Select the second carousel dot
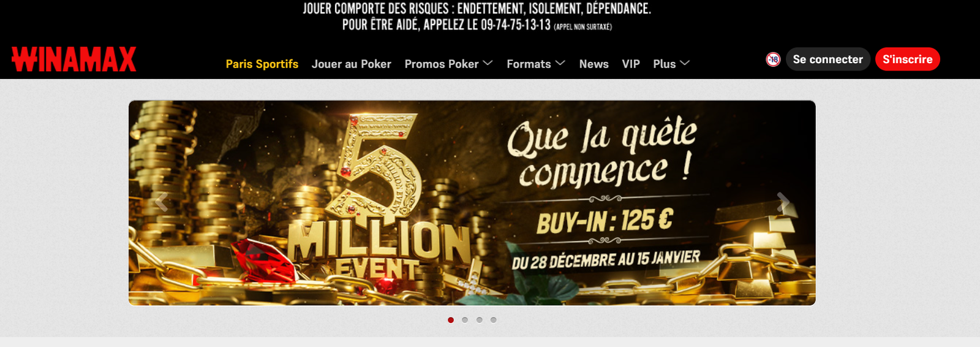The height and width of the screenshot is (347, 980). 465,320
